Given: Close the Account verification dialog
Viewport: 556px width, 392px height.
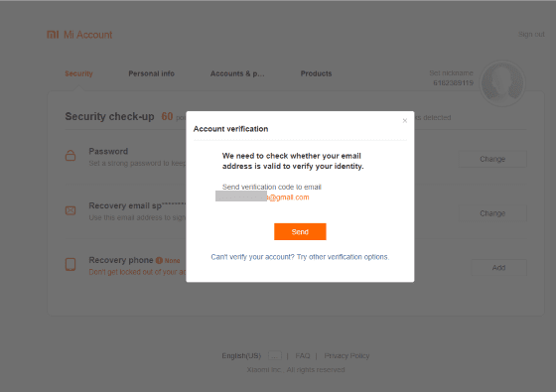Looking at the screenshot, I should 405,121.
